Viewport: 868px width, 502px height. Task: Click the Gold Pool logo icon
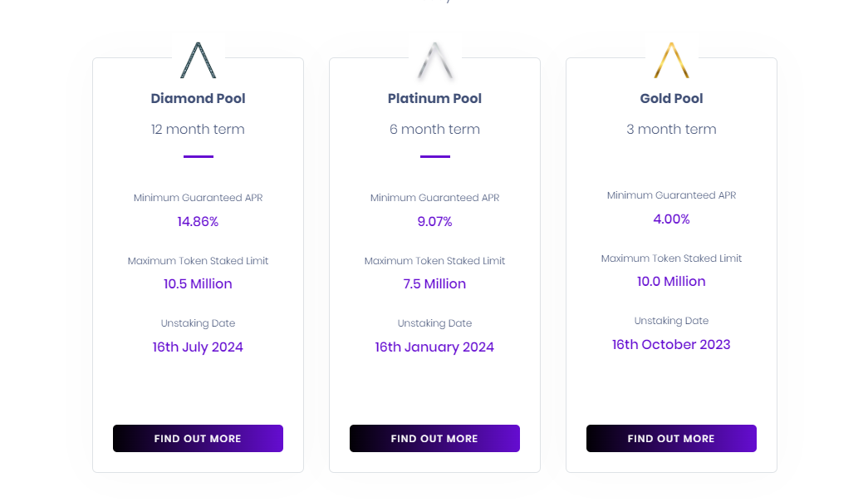click(x=671, y=60)
